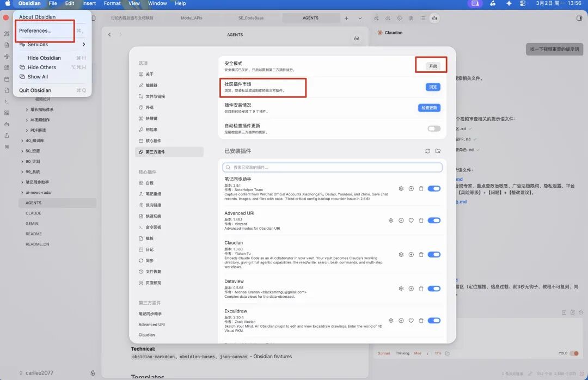Screen dimensions: 588x380
Task: Toggle the right sidebar panel icon
Action: tap(579, 18)
